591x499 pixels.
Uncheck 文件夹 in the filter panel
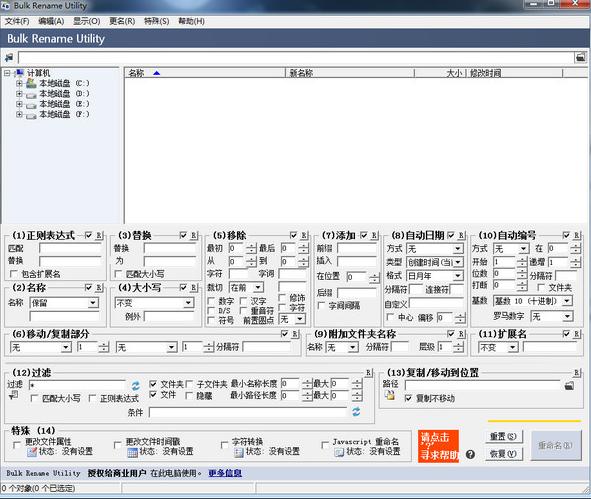[153, 384]
